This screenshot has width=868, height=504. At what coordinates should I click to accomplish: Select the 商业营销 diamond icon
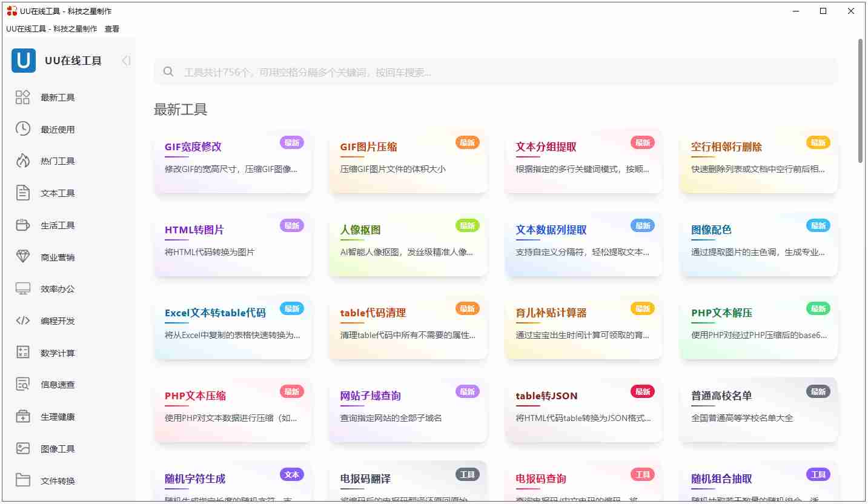pos(22,257)
